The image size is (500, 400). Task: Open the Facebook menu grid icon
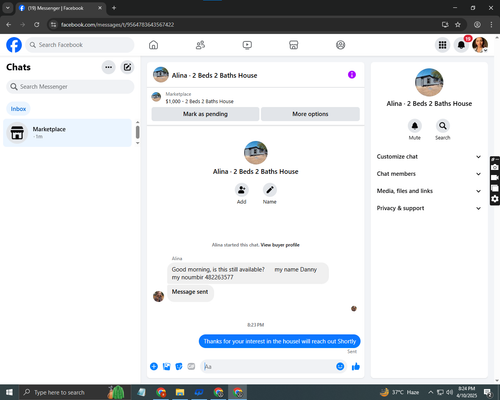coord(442,45)
